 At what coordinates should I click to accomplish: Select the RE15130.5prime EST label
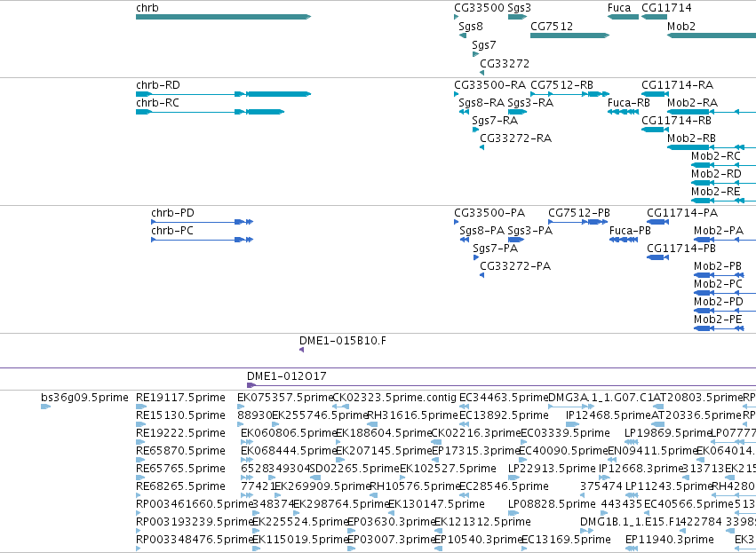point(180,415)
